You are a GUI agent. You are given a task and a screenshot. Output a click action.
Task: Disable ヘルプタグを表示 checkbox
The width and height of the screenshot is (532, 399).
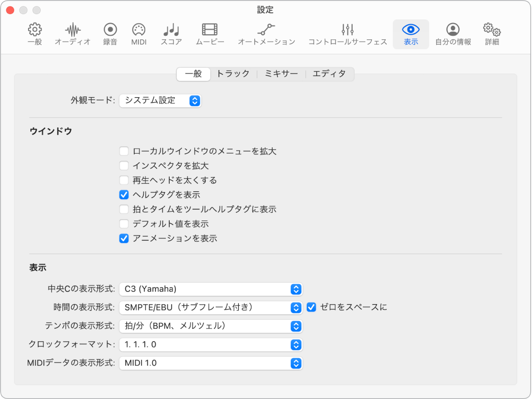click(x=124, y=194)
